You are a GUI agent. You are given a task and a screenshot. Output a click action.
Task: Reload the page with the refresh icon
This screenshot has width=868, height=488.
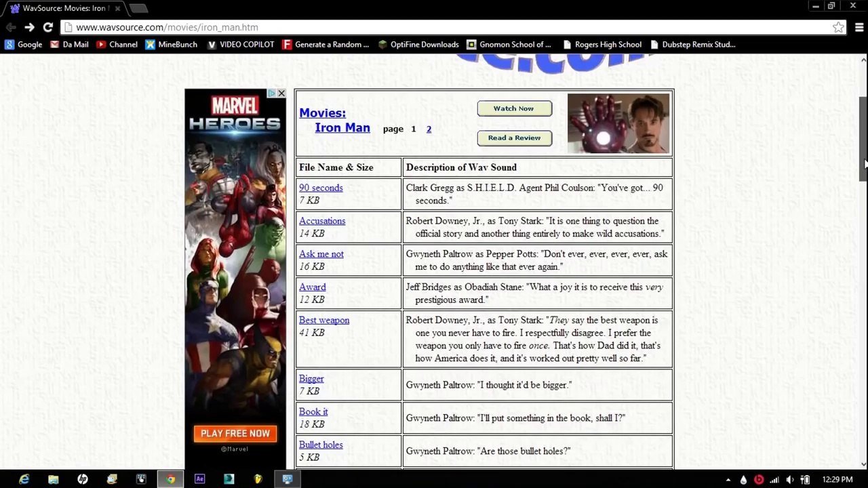tap(47, 27)
